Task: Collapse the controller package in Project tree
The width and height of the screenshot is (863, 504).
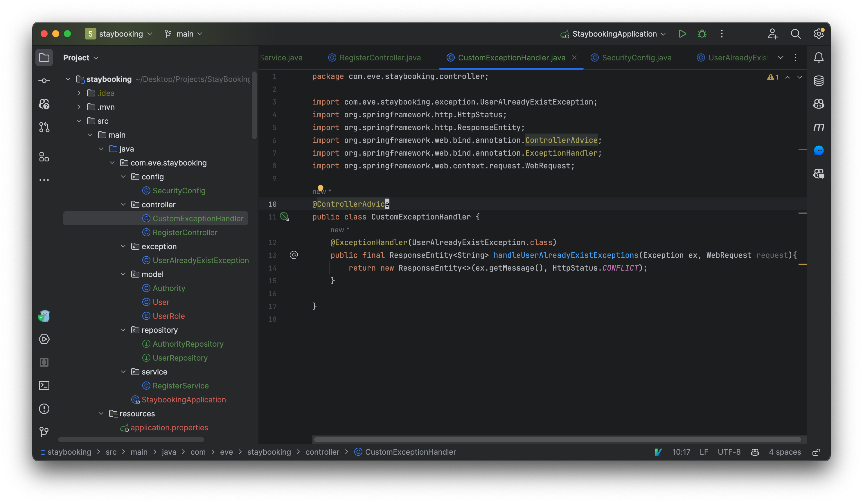Action: click(x=123, y=204)
